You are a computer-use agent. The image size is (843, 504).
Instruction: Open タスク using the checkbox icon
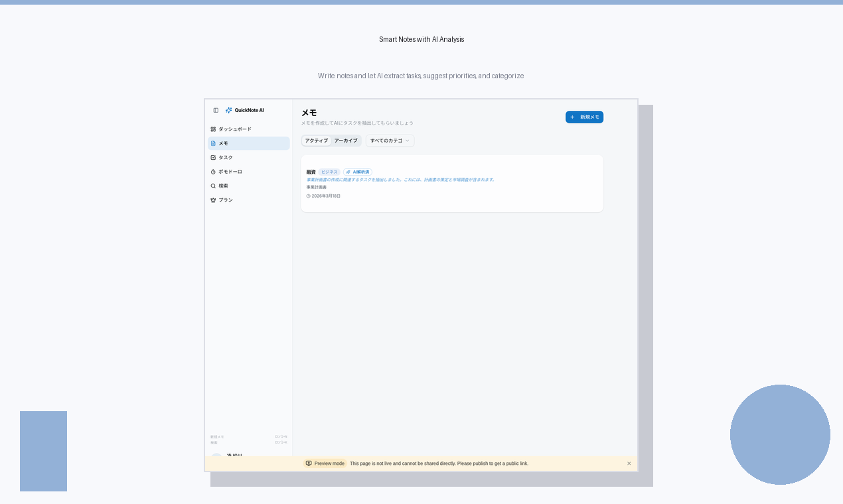point(213,157)
